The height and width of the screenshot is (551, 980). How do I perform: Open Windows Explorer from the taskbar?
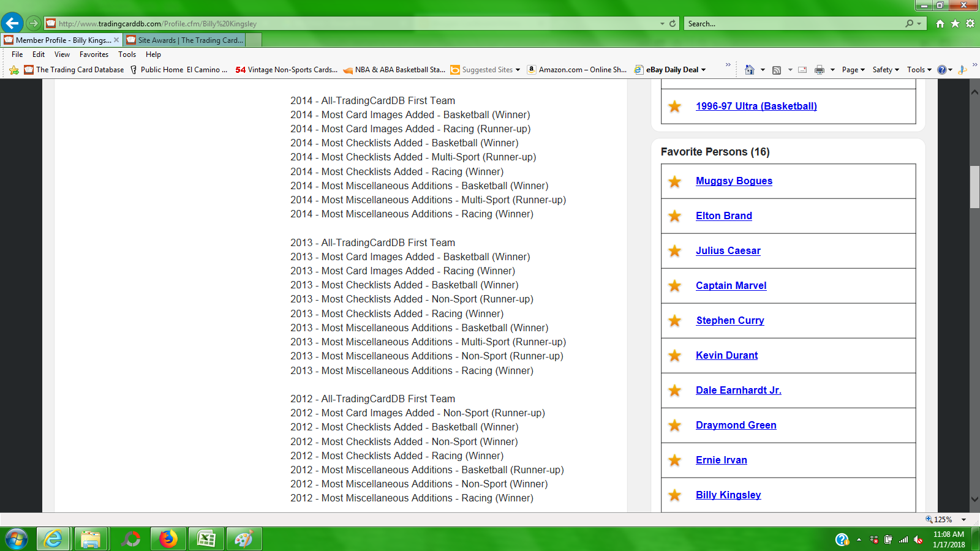click(x=91, y=539)
